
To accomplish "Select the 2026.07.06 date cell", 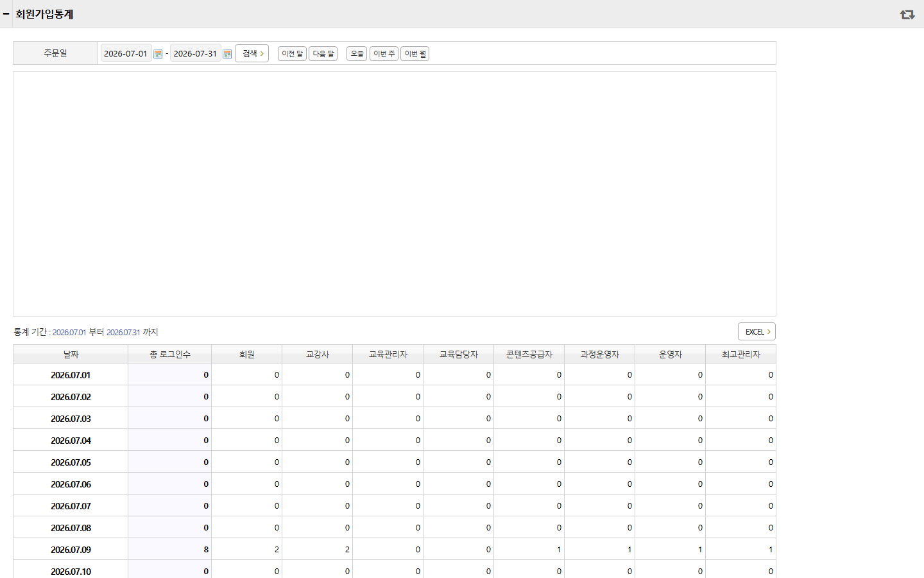I will [x=71, y=484].
